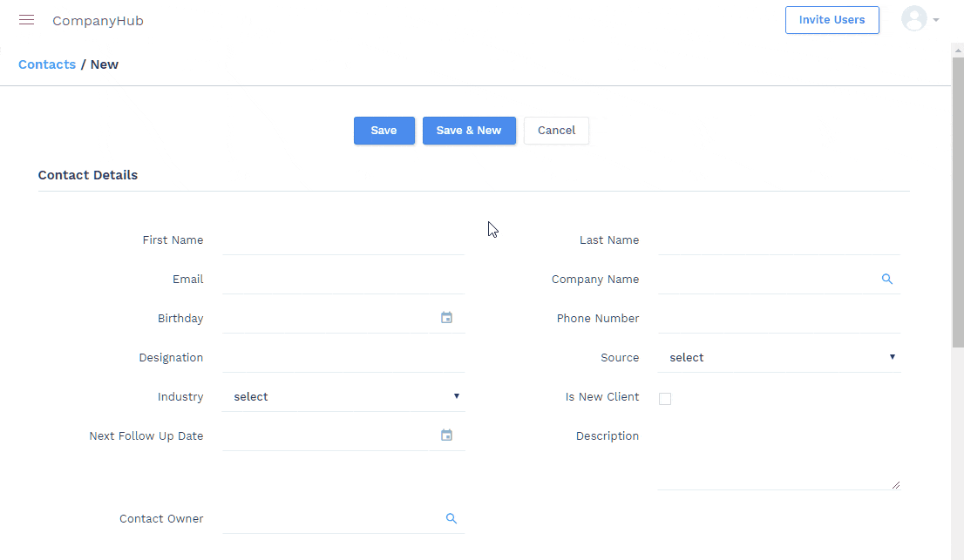Click the Save & New button
Image resolution: width=964 pixels, height=560 pixels.
tap(469, 131)
